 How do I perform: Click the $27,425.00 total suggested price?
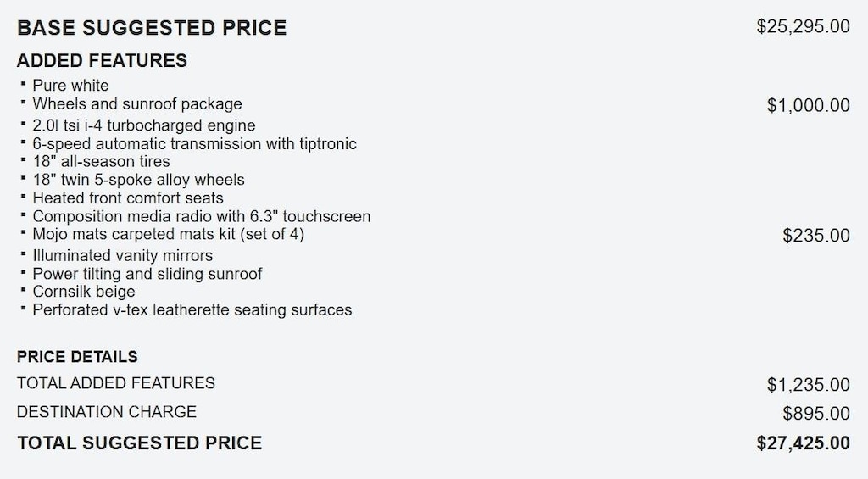[803, 443]
